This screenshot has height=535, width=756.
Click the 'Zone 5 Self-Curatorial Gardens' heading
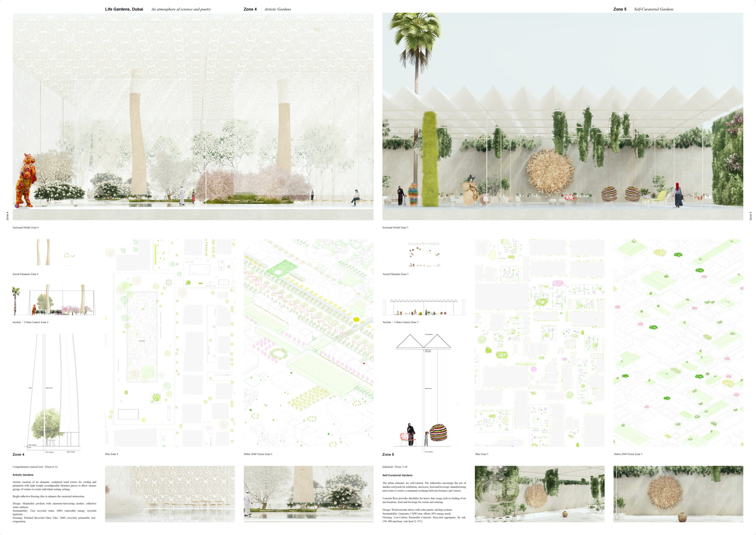coord(643,9)
